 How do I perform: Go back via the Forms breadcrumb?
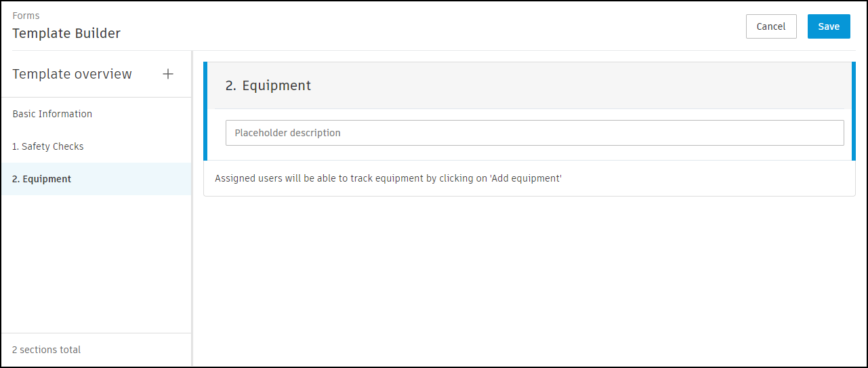[x=26, y=16]
